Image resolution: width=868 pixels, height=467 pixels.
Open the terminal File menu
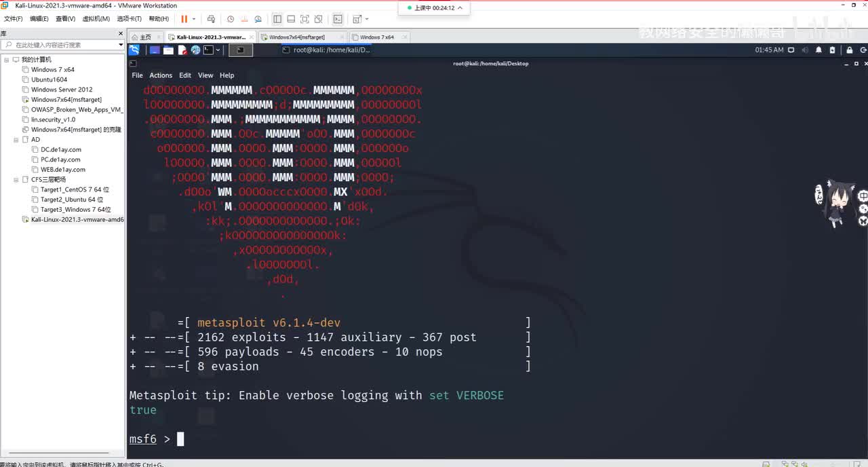pyautogui.click(x=138, y=75)
